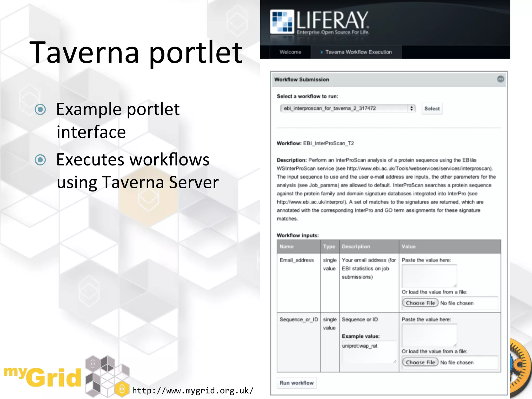Click Choose File for the Email_address input
Image resolution: width=532 pixels, height=399 pixels.
coord(420,303)
